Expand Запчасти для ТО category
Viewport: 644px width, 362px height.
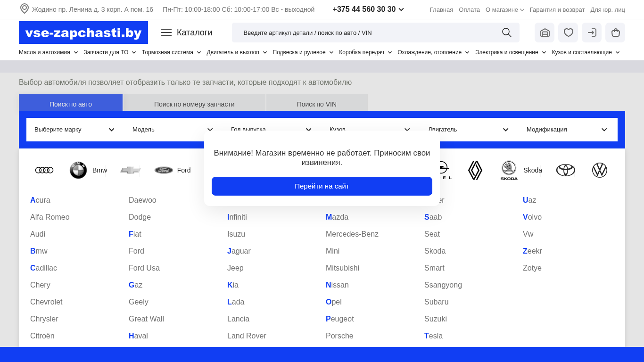[110, 52]
